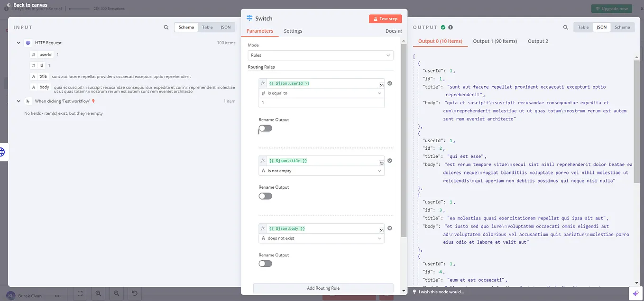Click the Test step button

386,19
